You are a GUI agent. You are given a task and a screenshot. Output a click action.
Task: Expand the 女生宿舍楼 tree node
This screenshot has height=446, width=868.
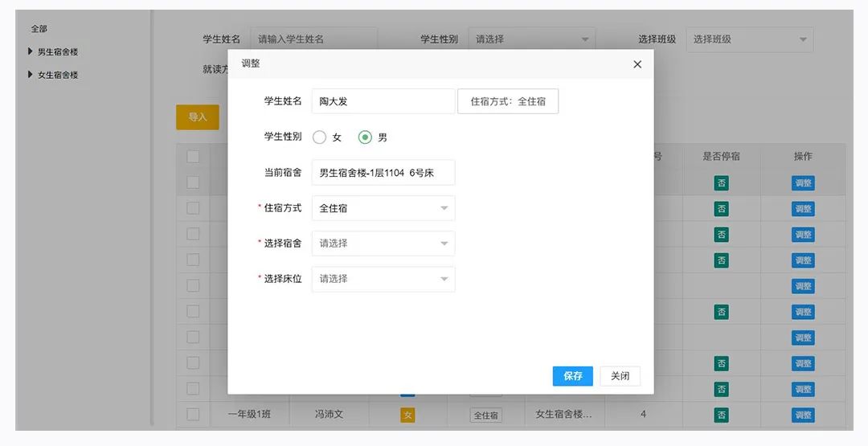[31, 75]
